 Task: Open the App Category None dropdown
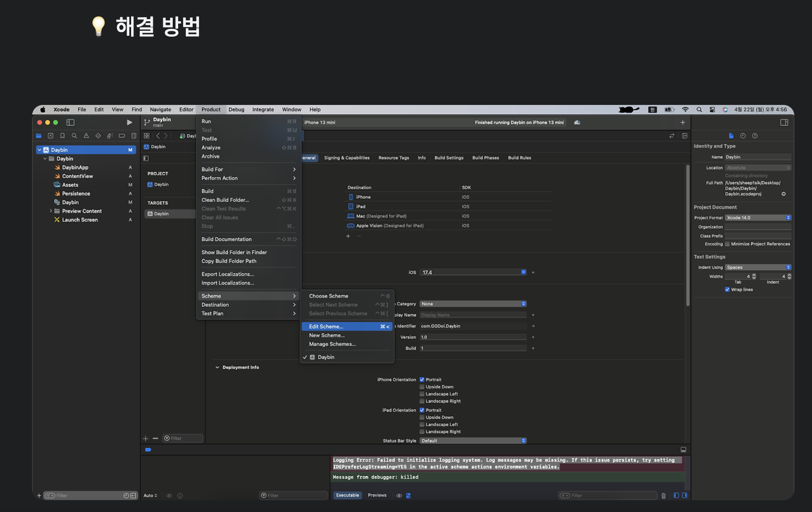[473, 304]
